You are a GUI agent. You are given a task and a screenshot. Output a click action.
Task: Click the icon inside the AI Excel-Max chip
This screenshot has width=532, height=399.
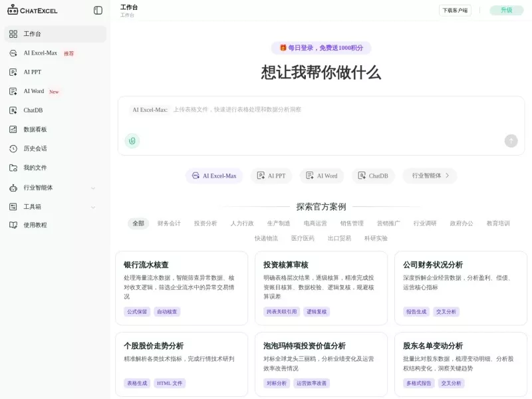(196, 176)
